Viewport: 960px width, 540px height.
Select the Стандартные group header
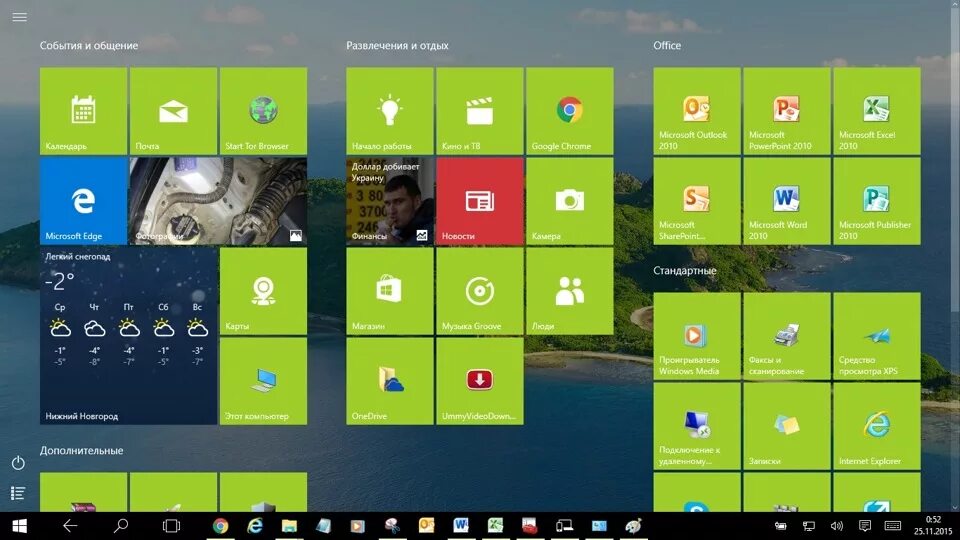[x=684, y=271]
